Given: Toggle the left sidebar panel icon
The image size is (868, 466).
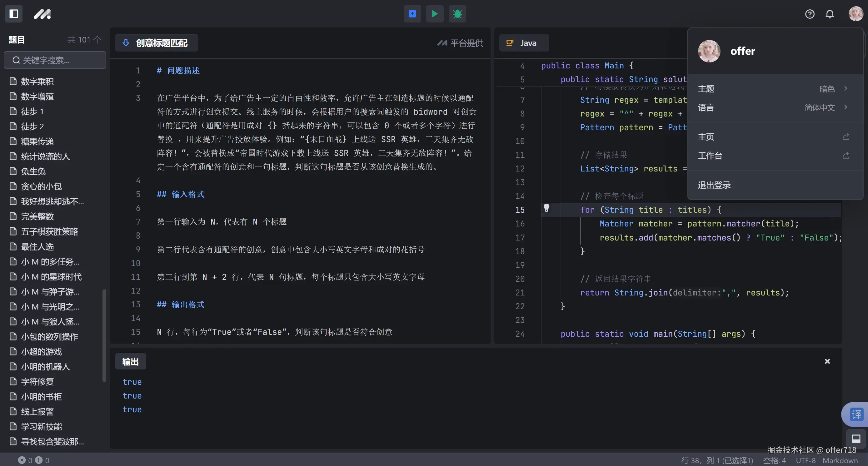Looking at the screenshot, I should 14,14.
